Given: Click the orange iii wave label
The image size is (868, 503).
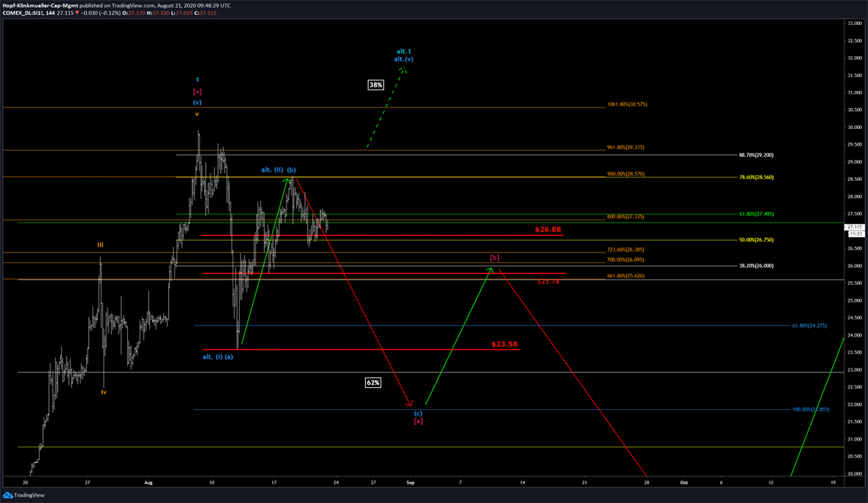Looking at the screenshot, I should tap(101, 244).
